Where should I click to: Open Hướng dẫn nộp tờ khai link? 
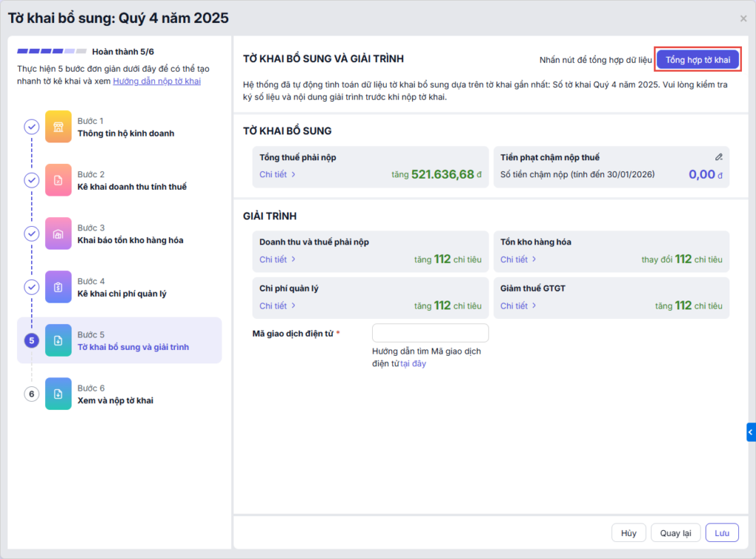157,81
